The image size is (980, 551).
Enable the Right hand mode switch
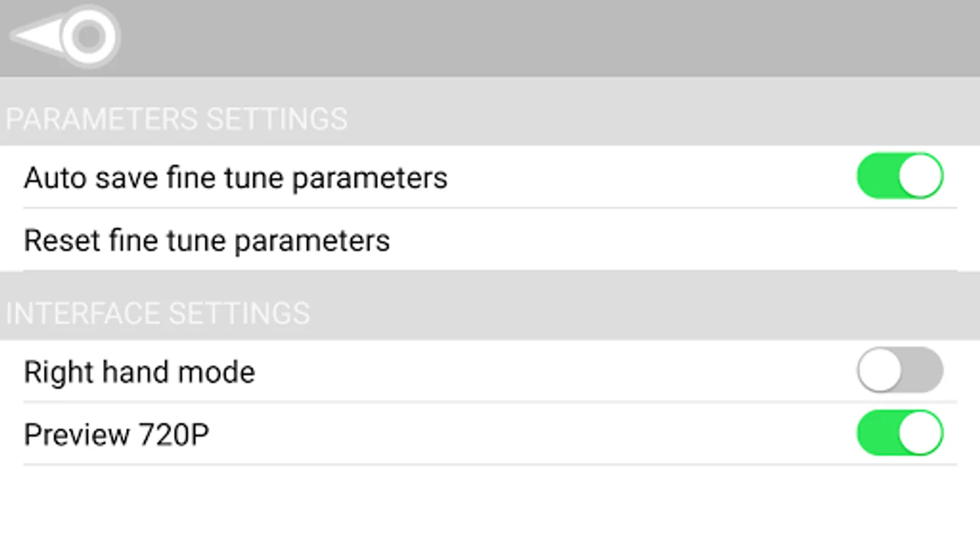click(x=899, y=370)
